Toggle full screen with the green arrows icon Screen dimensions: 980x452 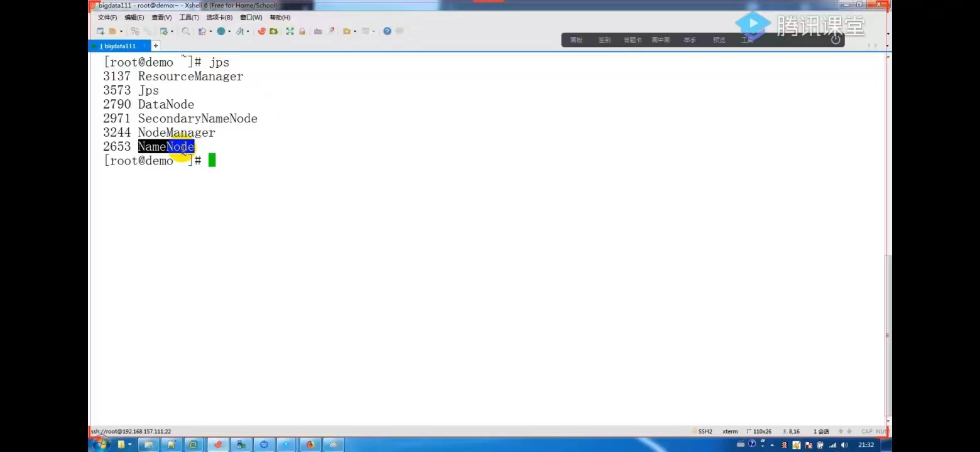pyautogui.click(x=290, y=31)
